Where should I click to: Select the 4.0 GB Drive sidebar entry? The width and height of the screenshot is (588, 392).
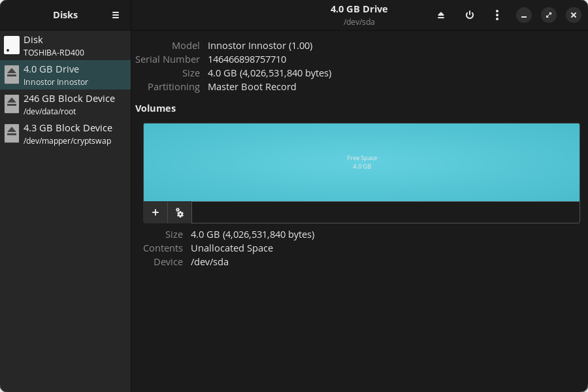pos(65,74)
